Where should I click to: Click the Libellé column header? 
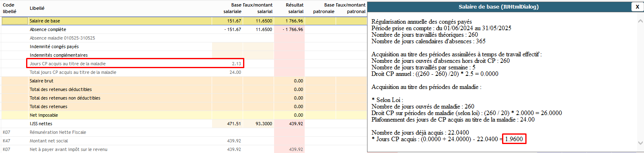tap(37, 8)
